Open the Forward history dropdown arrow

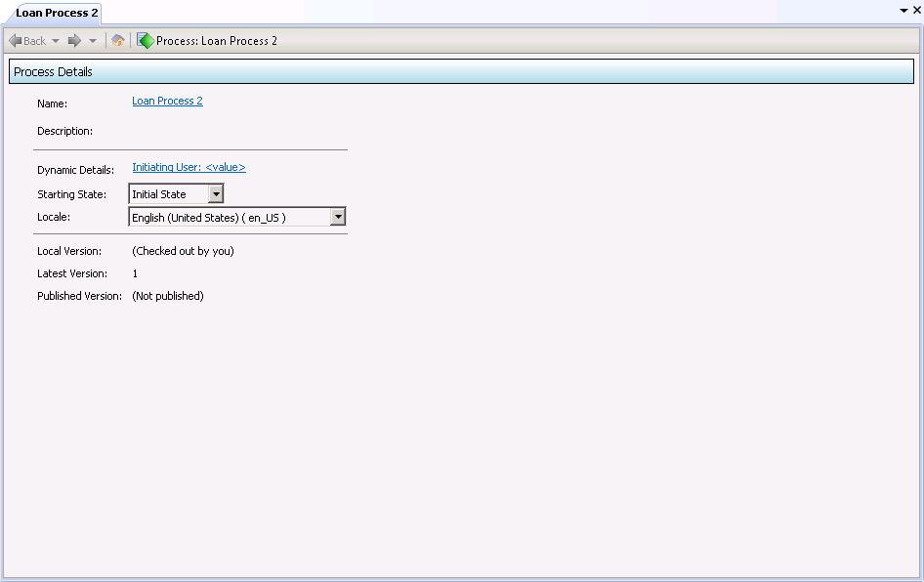pos(93,41)
